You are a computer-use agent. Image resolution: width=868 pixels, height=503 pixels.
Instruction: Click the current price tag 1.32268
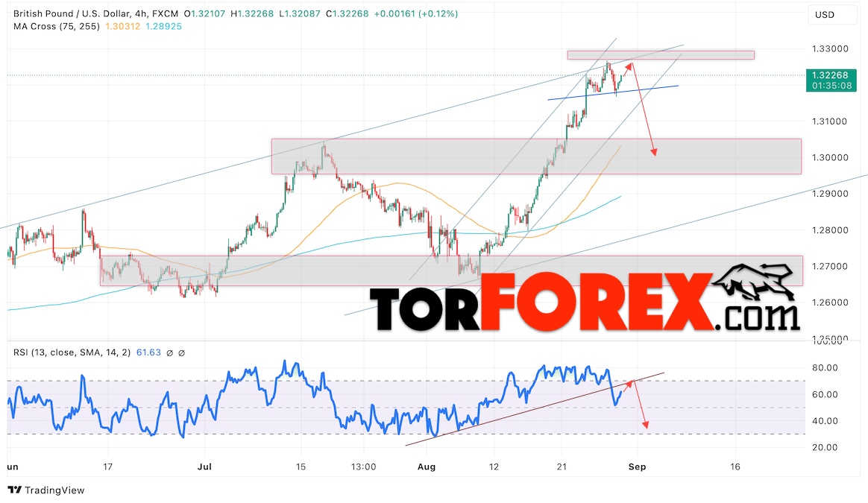831,80
